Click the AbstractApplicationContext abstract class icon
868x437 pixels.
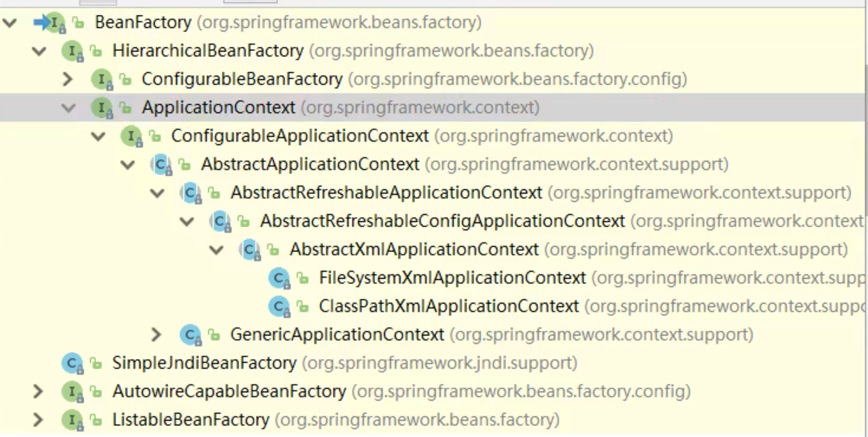161,165
